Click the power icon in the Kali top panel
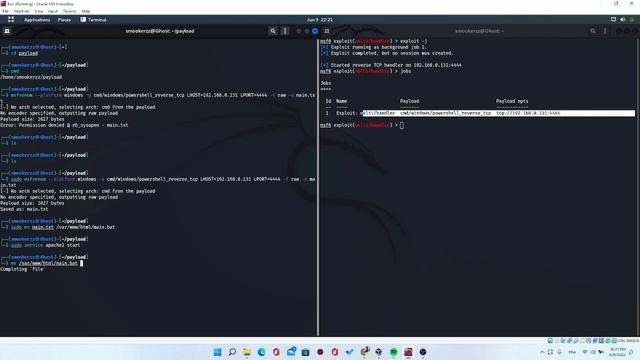This screenshot has height=360, width=640. (x=632, y=20)
